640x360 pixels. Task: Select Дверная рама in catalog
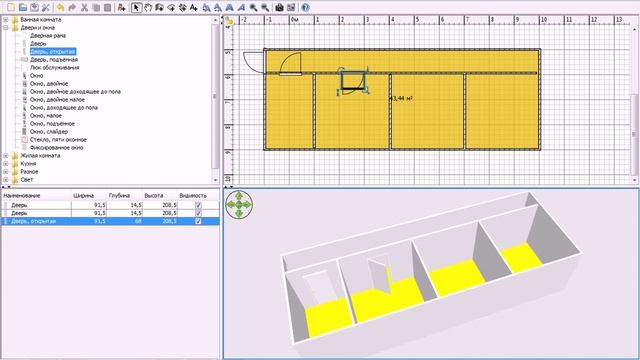click(x=48, y=36)
